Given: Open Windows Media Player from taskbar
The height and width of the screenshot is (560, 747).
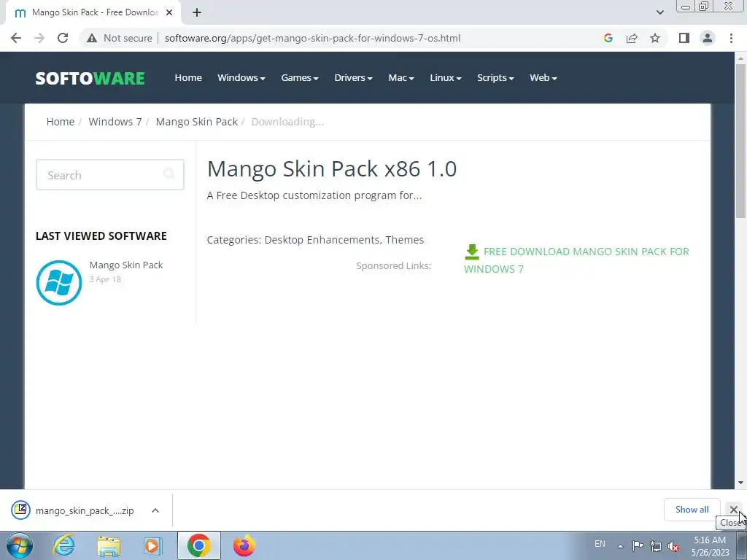Looking at the screenshot, I should 153,545.
